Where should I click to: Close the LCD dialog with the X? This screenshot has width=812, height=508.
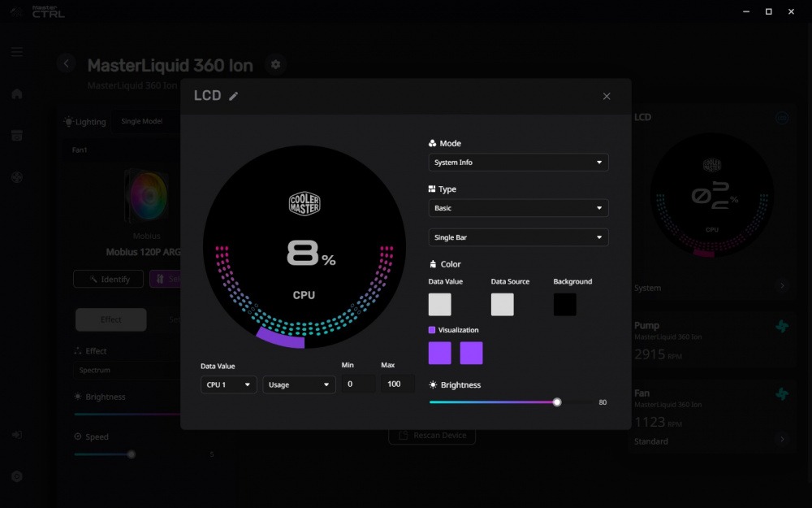[x=607, y=97]
